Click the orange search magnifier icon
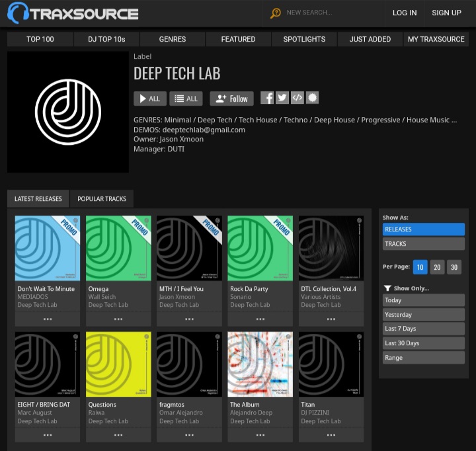Viewport: 476px width, 451px height. click(275, 13)
